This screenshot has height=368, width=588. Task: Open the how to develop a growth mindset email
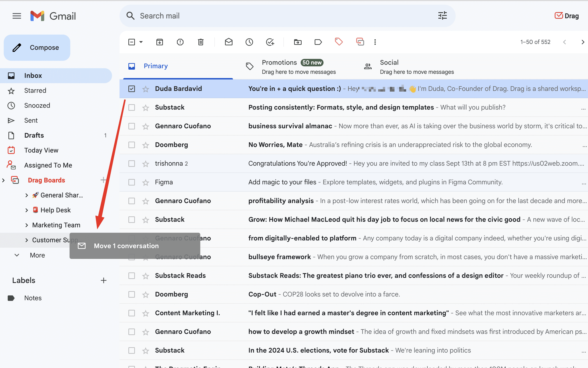(354, 332)
